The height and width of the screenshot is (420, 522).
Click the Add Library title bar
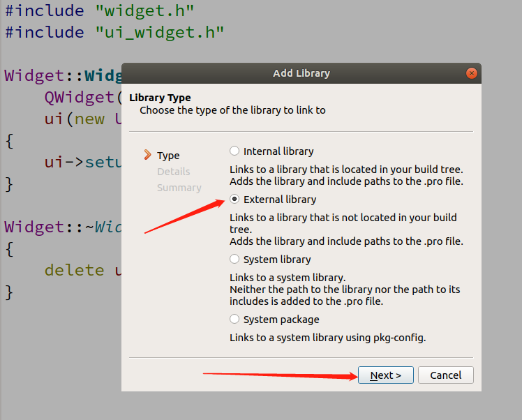tap(301, 73)
